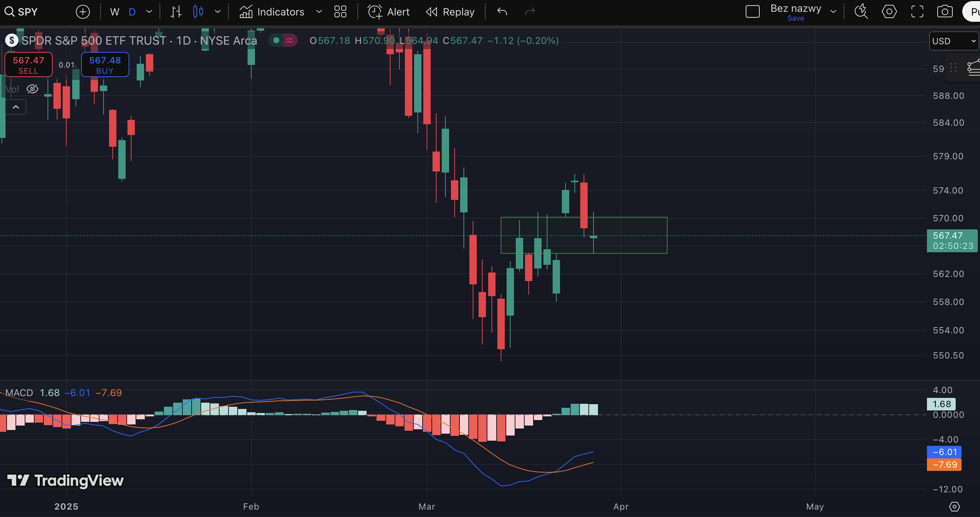Screen dimensions: 980x517
Task: Toggle the layout square checkbox icon
Action: pyautogui.click(x=752, y=12)
